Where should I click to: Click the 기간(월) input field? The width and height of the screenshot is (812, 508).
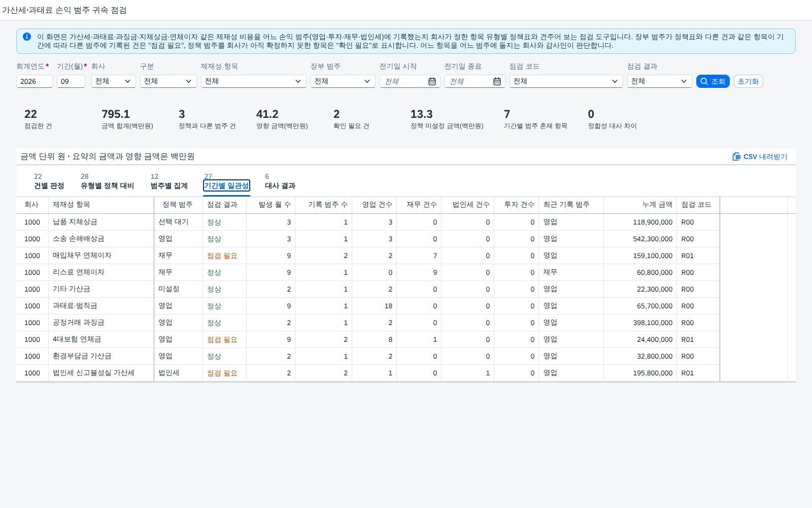tap(71, 81)
